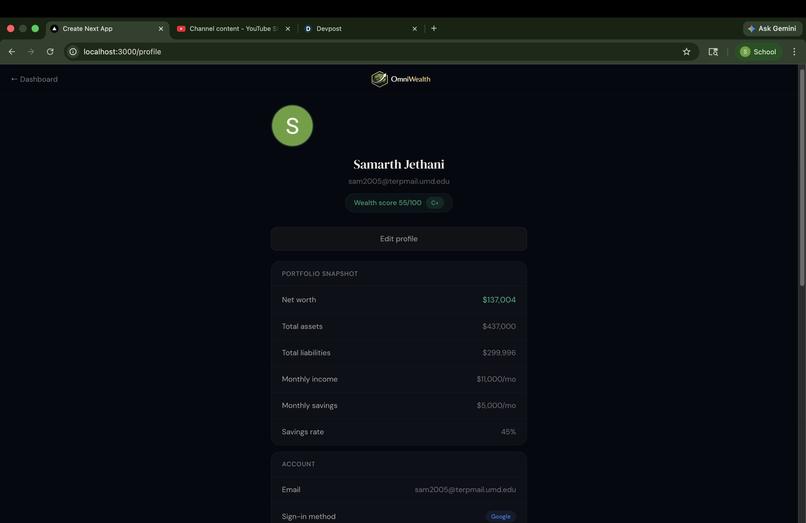Screen dimensions: 806x523
Task: Click the Net worth label
Action: point(299,300)
